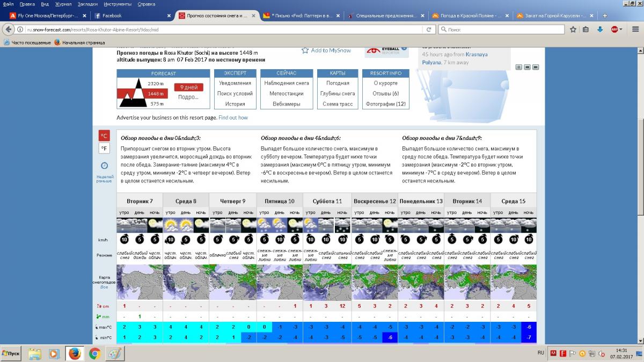Viewport: 644px width, 362px height.
Task: Open the Журнал menu
Action: [63, 4]
